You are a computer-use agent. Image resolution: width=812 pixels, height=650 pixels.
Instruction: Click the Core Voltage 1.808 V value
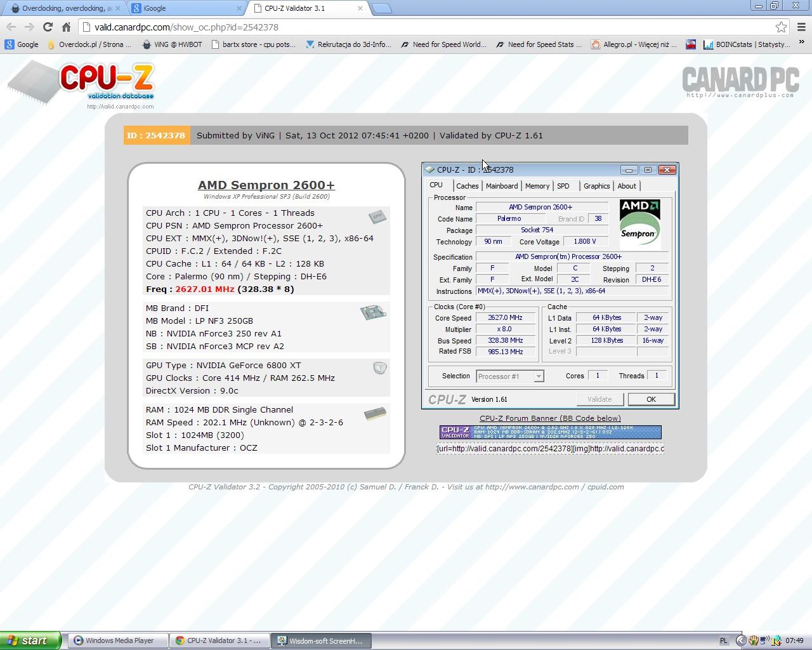[585, 241]
